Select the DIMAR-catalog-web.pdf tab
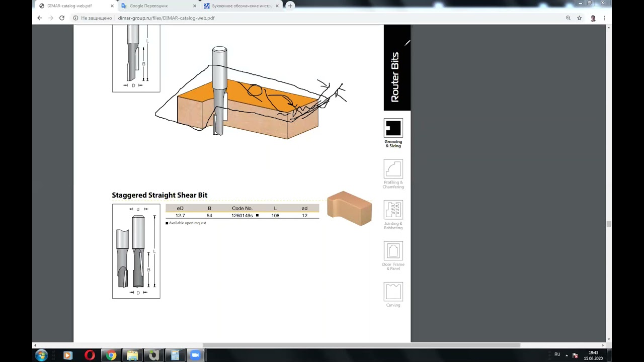 pyautogui.click(x=75, y=6)
